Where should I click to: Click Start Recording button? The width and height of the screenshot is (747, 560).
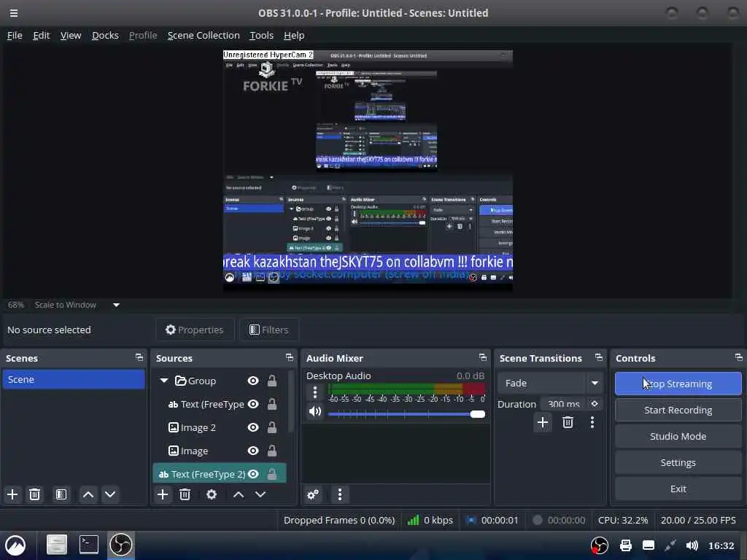[678, 410]
